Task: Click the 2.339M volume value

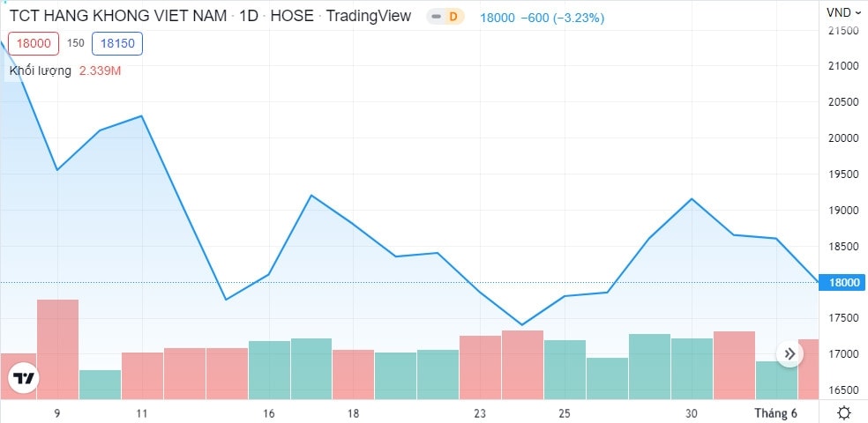Action: [100, 70]
